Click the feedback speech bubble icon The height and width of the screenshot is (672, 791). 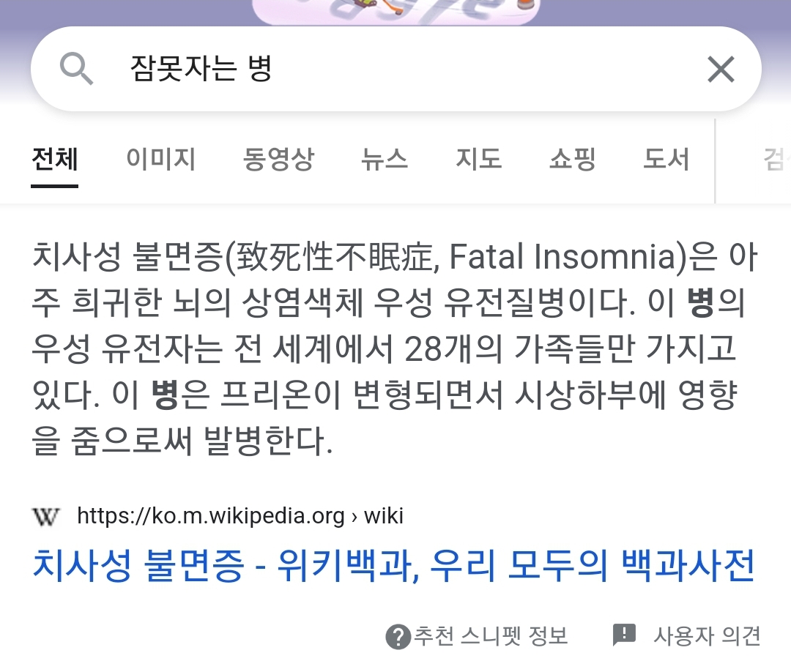click(624, 635)
